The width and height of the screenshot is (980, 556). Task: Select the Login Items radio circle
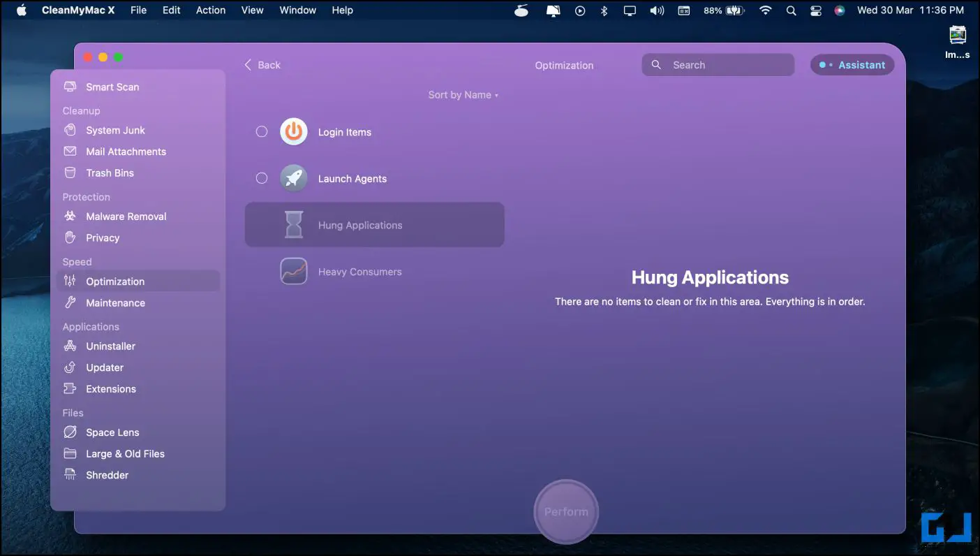click(x=262, y=132)
